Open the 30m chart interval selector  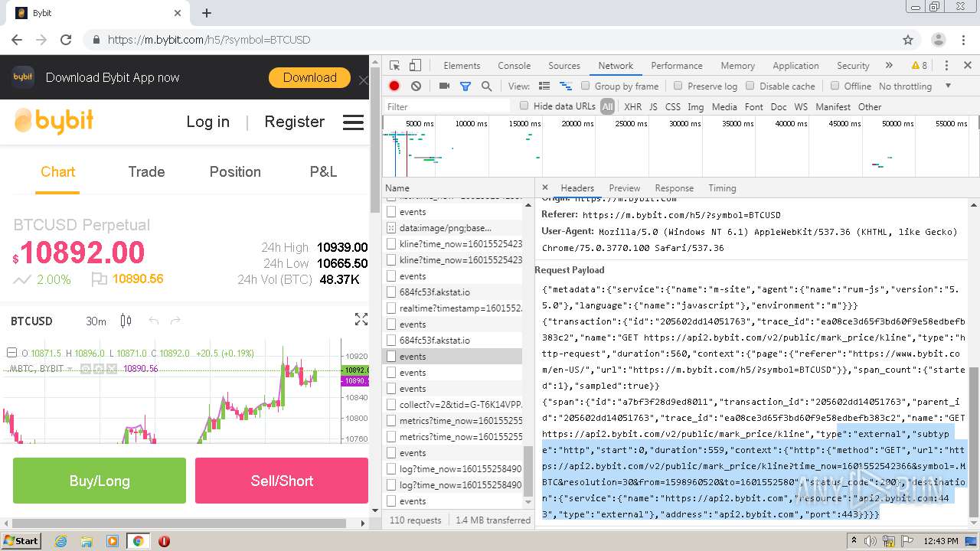[96, 321]
